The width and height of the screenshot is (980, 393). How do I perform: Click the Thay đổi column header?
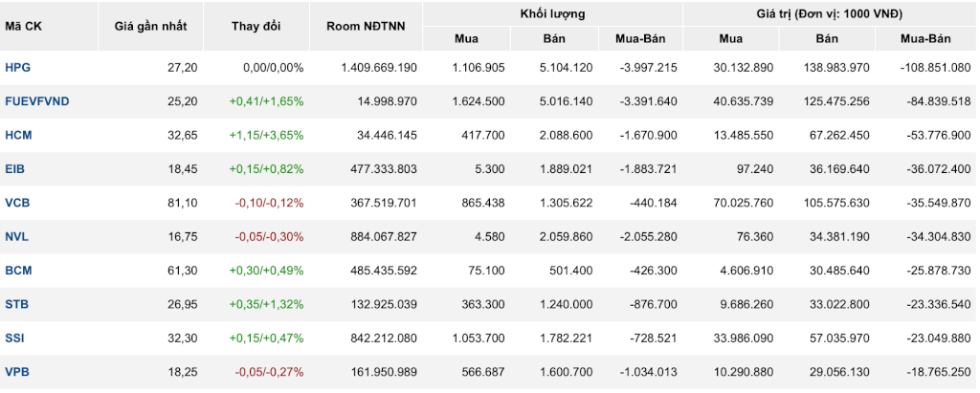(256, 26)
